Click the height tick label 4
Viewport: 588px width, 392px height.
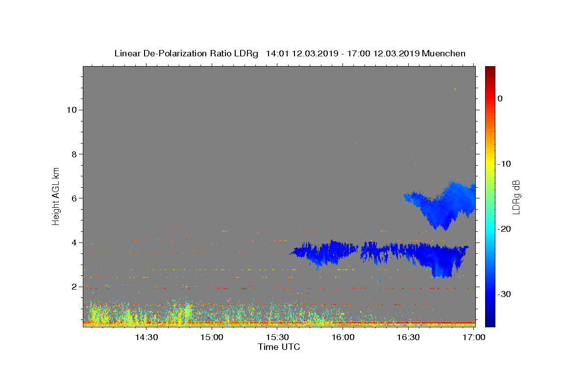[74, 243]
